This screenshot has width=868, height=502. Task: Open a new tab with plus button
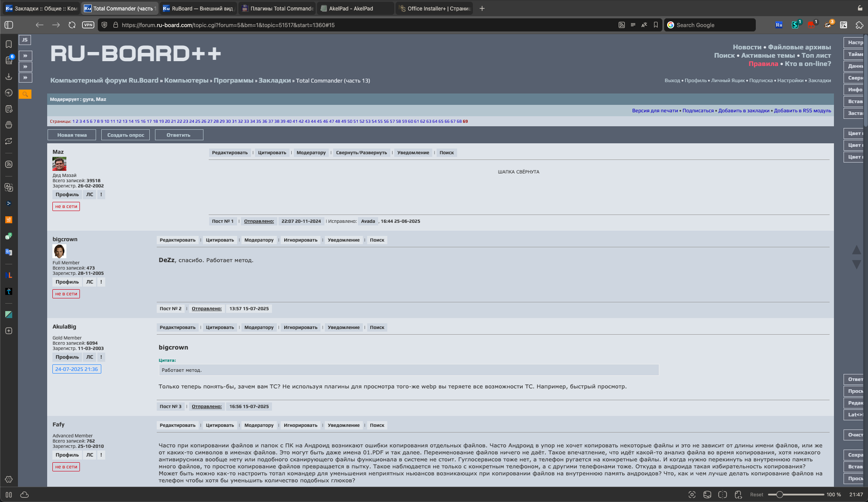(x=482, y=8)
